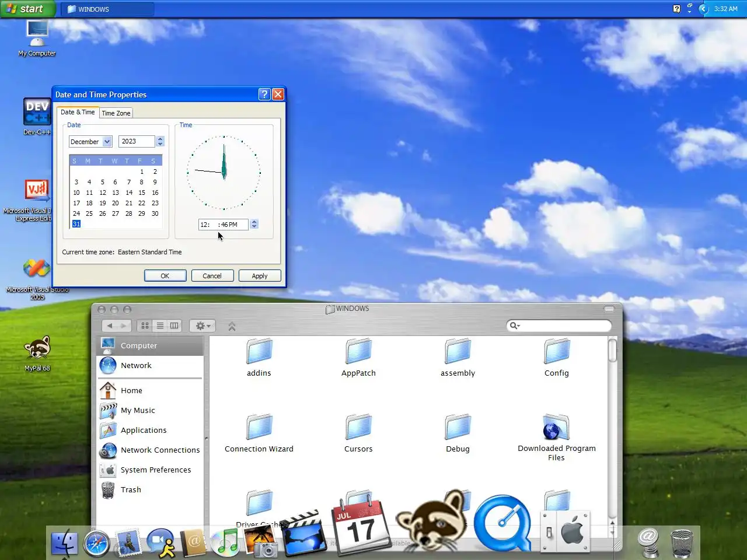Screen dimensions: 747x560
Task: Click in the WINDOWS folder search field
Action: coord(559,325)
